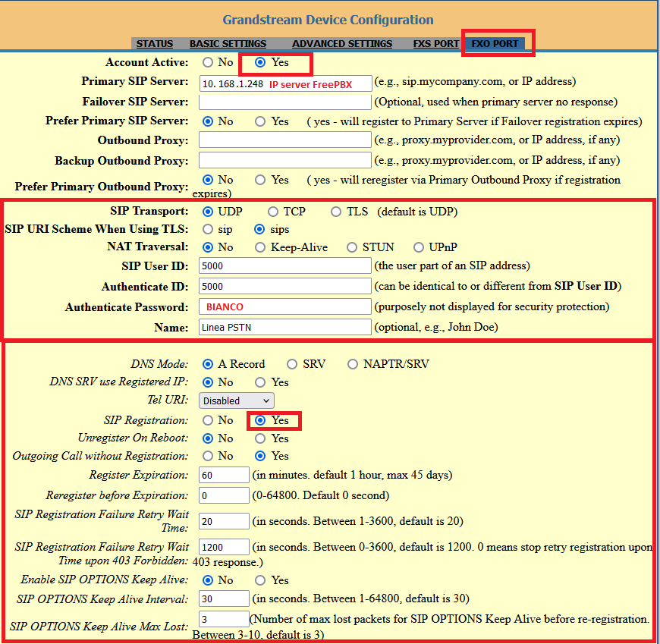The image size is (660, 644).
Task: Click the SIP OPTIONS Keep Alive Max Lost field
Action: [x=224, y=619]
